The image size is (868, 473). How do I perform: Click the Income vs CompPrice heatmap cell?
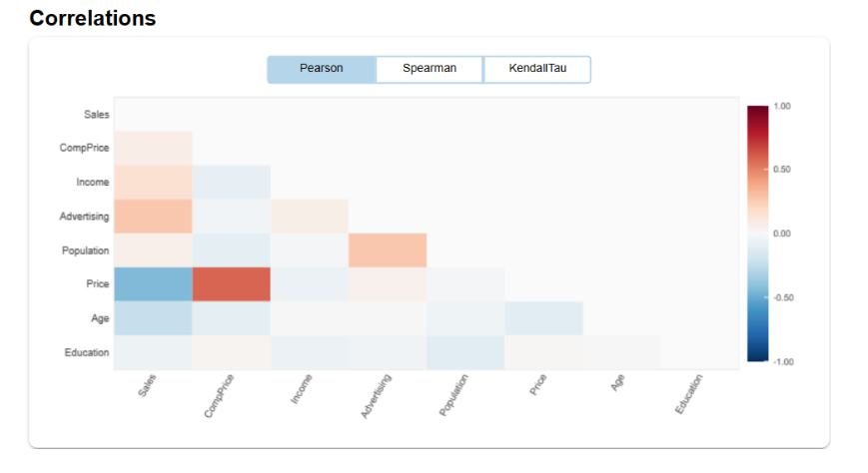(x=231, y=183)
